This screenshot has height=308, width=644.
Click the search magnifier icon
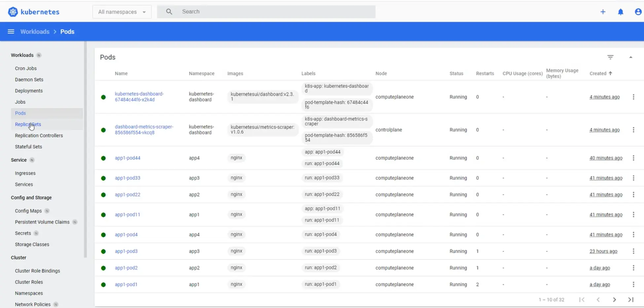(169, 11)
